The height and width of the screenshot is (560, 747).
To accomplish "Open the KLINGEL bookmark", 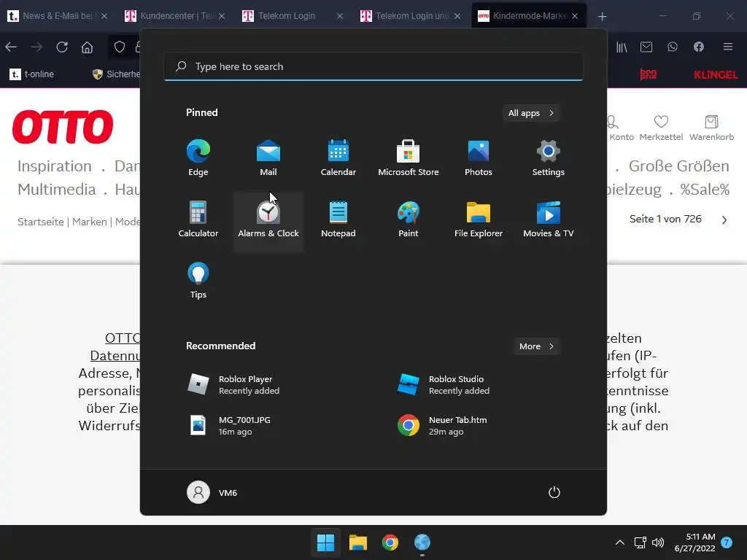I will [x=716, y=75].
